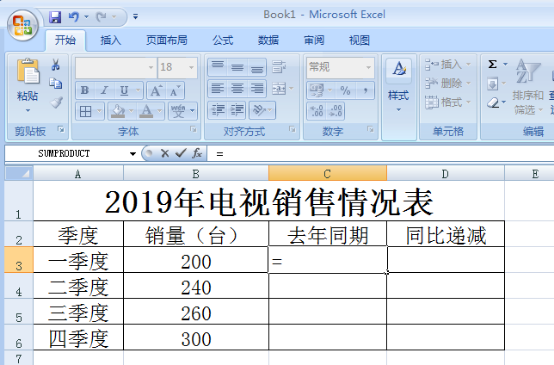This screenshot has width=554, height=365.
Task: Toggle Italic formatting
Action: tap(104, 90)
